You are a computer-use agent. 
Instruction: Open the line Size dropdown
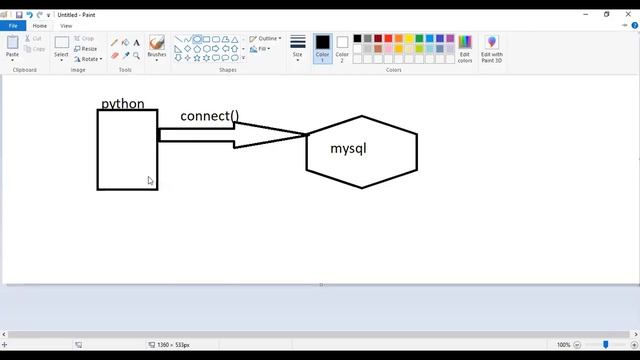point(298,49)
